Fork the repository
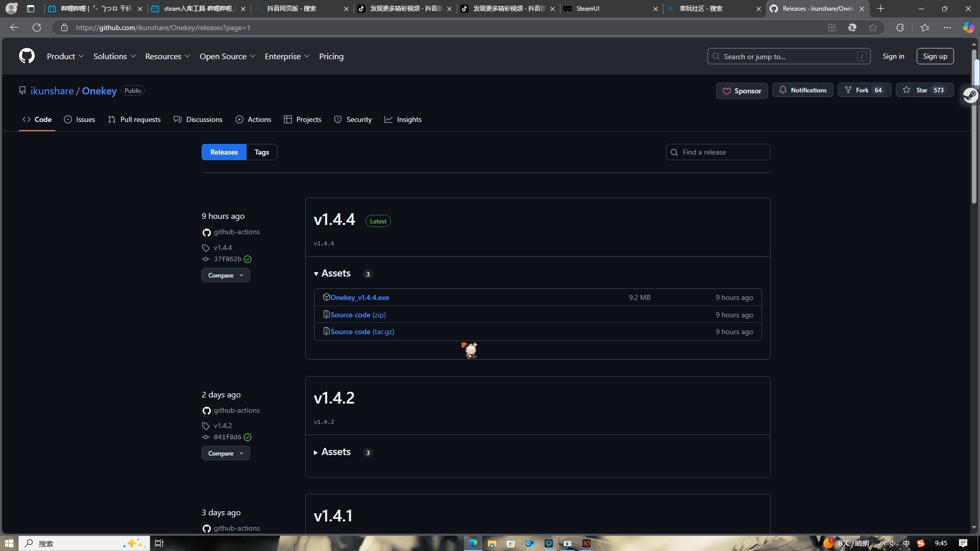 click(x=864, y=90)
